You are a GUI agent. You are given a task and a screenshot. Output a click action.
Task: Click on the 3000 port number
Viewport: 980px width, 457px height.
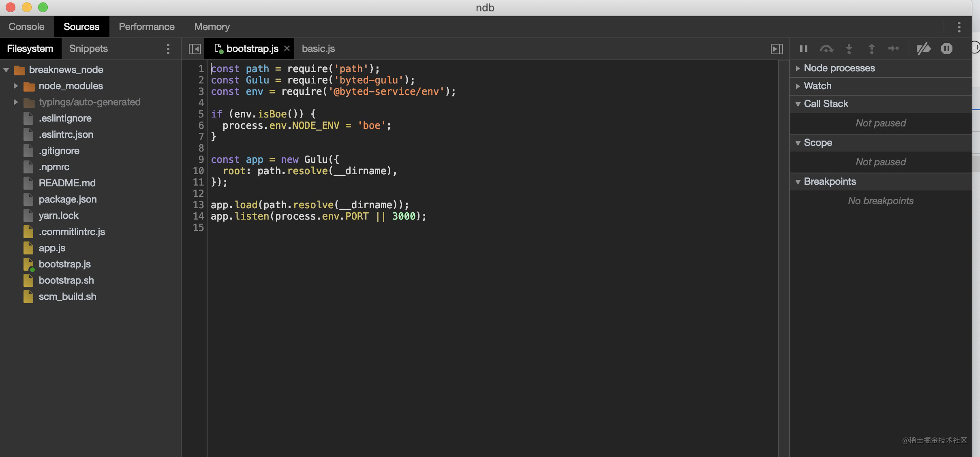(404, 216)
